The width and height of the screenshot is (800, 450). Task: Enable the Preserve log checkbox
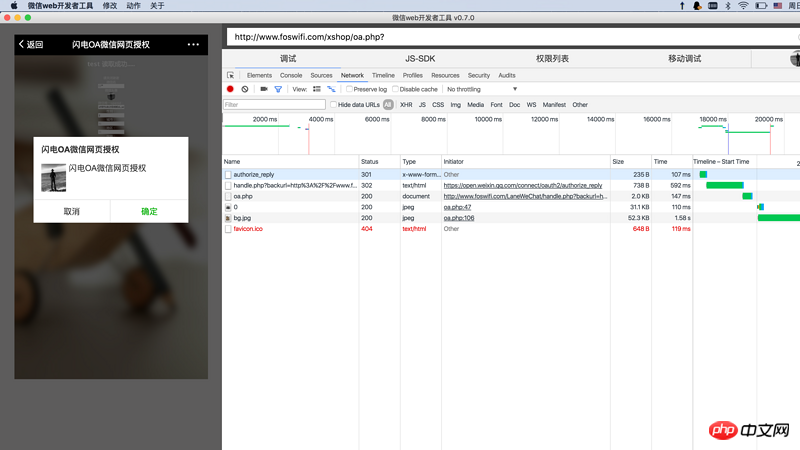[349, 89]
